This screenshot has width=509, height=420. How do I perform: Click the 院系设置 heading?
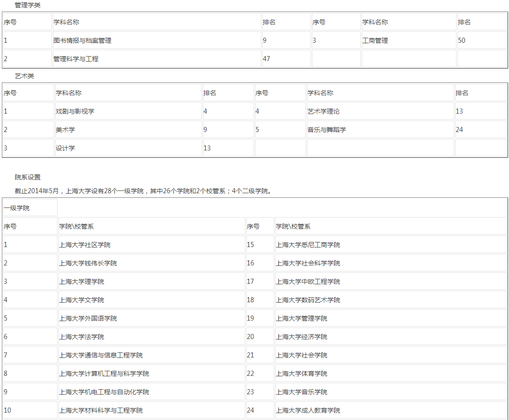coord(28,177)
